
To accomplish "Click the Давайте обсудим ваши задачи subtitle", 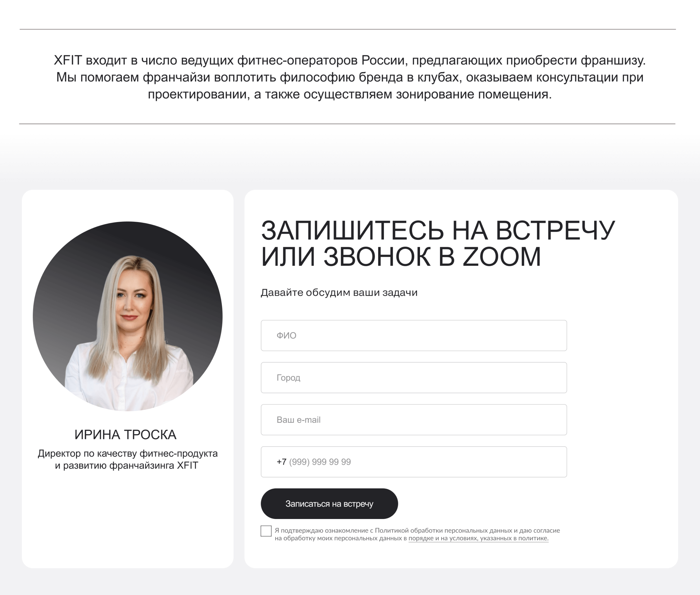I will (x=339, y=292).
